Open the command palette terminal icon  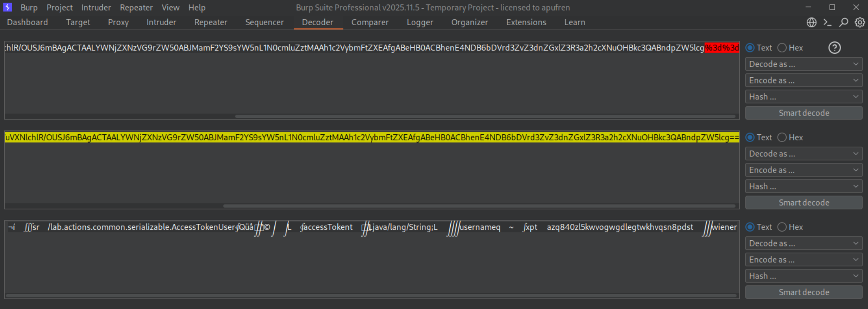(x=827, y=23)
